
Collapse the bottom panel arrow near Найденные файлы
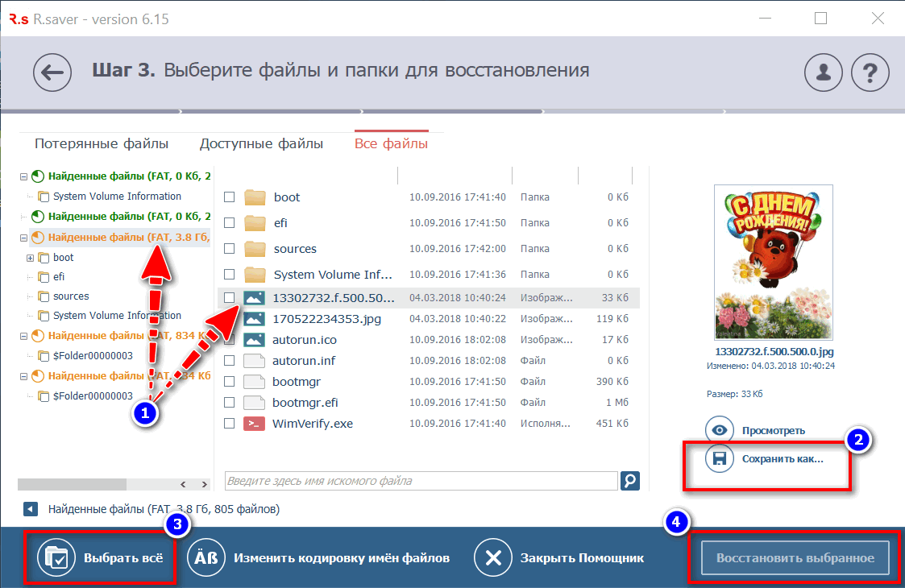pos(30,509)
